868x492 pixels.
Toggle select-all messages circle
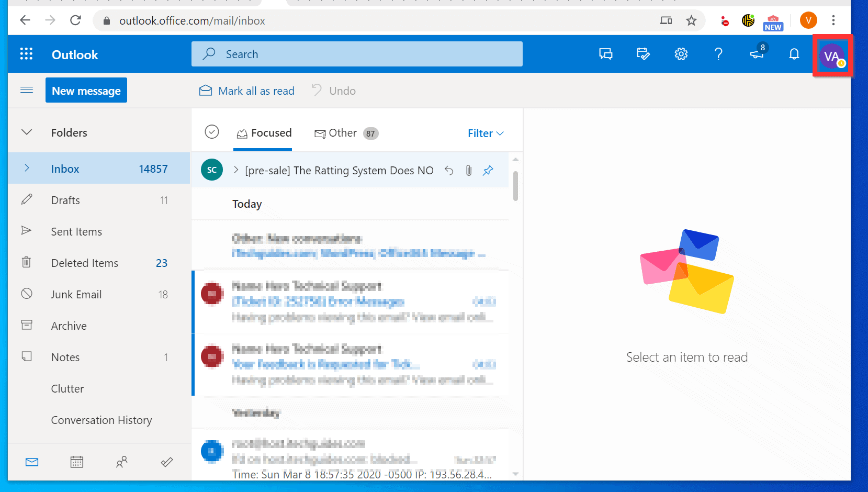pyautogui.click(x=211, y=132)
